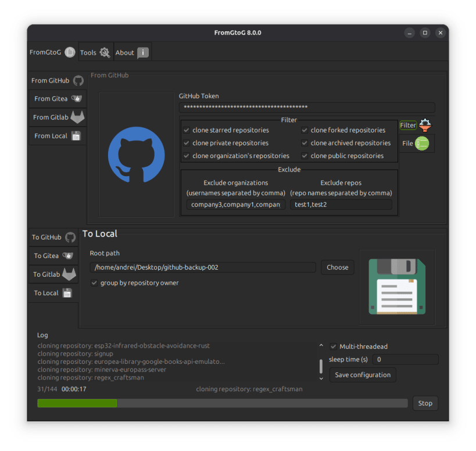Stop the cloning process
Image resolution: width=476 pixels, height=451 pixels.
pos(425,403)
